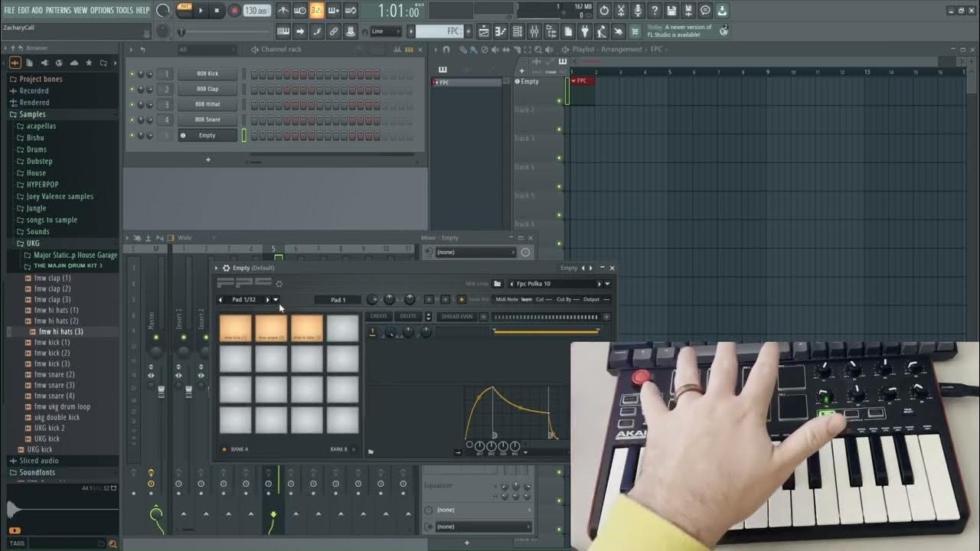Toggle Pat/Song mode switch

pyautogui.click(x=185, y=10)
